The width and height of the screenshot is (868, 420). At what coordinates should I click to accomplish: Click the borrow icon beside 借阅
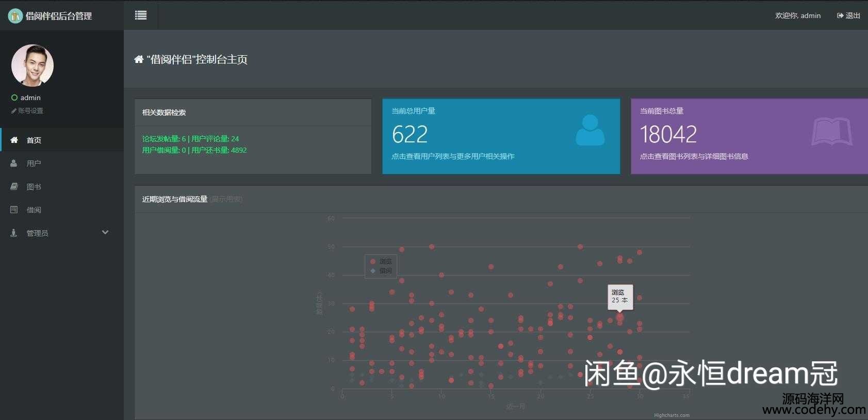click(14, 209)
